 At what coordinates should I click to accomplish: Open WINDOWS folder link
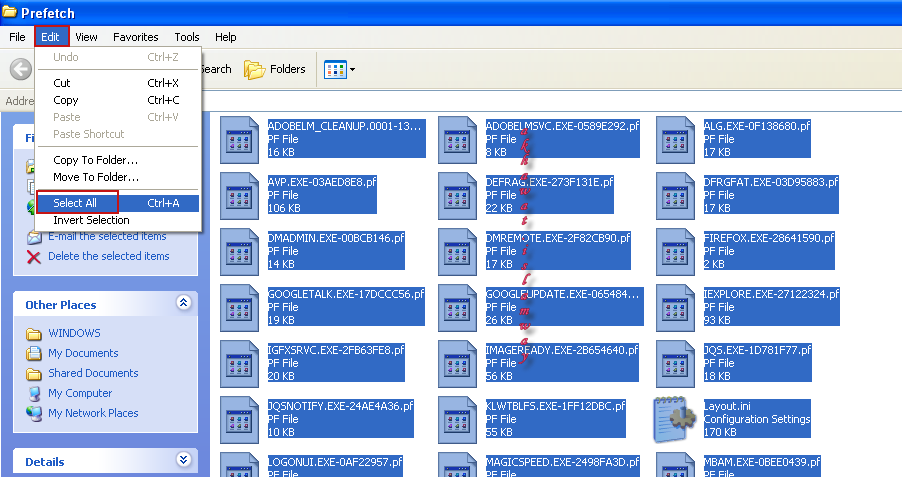coord(74,333)
